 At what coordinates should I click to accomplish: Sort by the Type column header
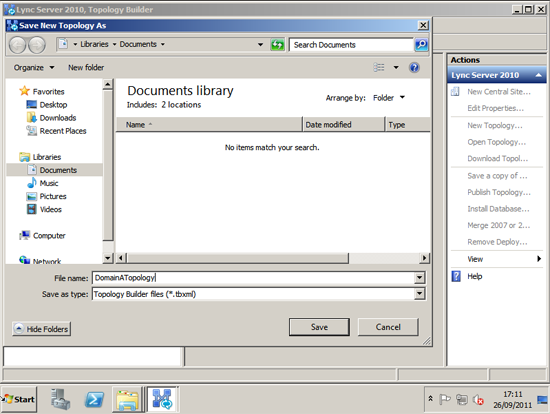(x=408, y=125)
